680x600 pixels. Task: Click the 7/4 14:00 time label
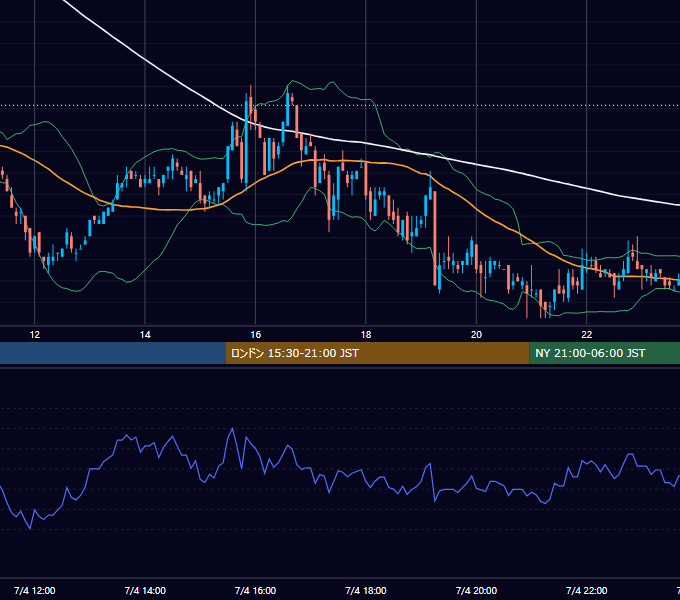click(145, 590)
